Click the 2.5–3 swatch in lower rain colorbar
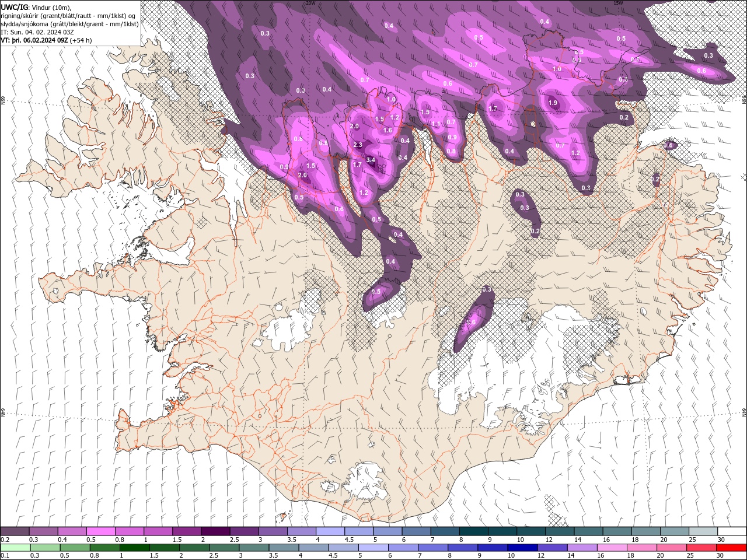The width and height of the screenshot is (747, 560). tap(224, 548)
